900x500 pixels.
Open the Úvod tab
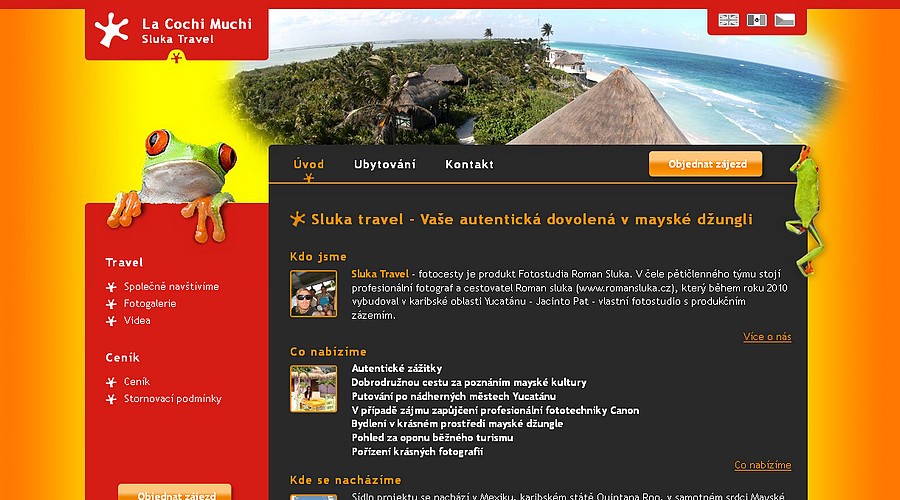pos(309,164)
